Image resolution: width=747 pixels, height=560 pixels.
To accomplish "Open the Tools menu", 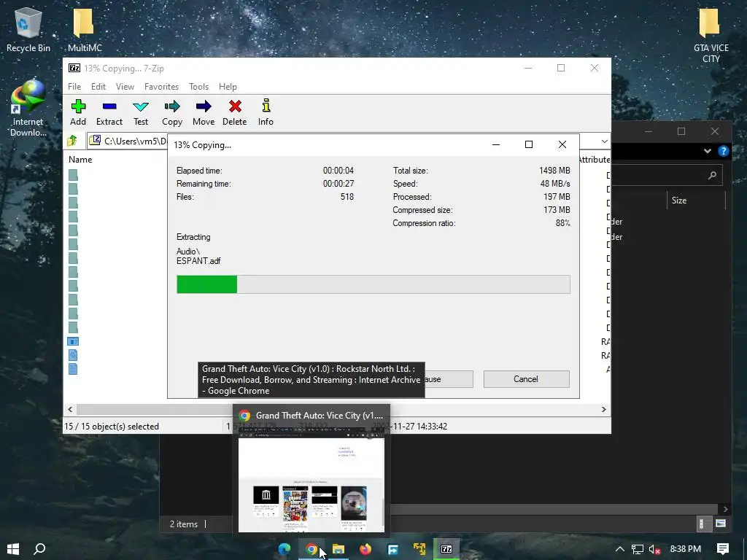I will (198, 87).
